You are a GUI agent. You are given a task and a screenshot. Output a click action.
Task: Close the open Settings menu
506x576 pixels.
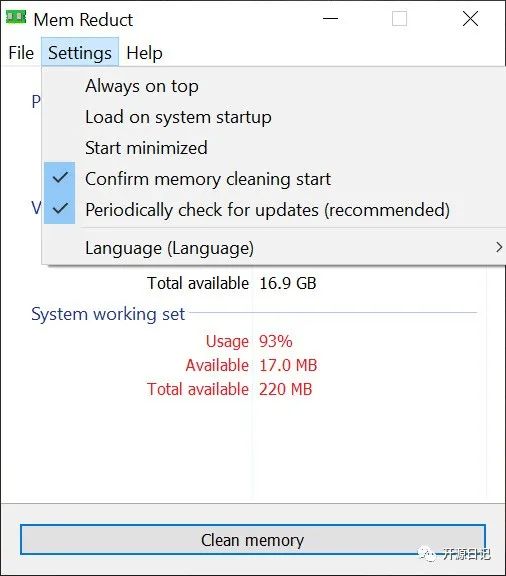pos(80,53)
